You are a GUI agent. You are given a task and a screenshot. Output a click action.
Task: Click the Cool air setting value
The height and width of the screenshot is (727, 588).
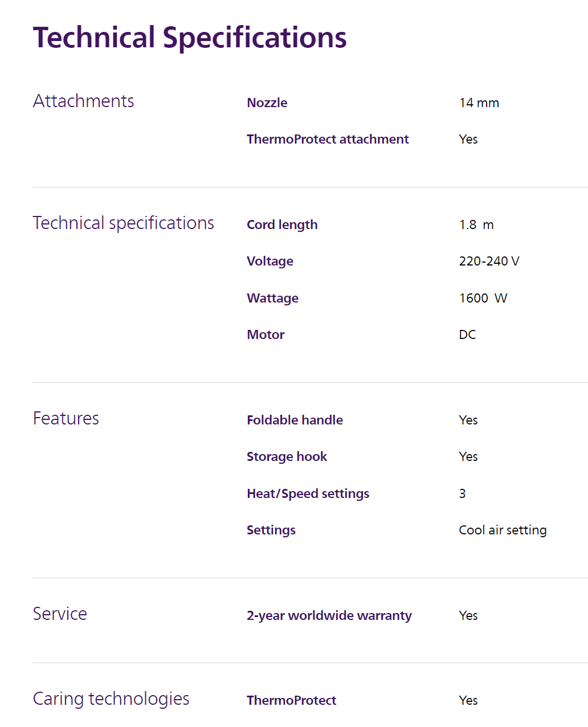tap(503, 530)
